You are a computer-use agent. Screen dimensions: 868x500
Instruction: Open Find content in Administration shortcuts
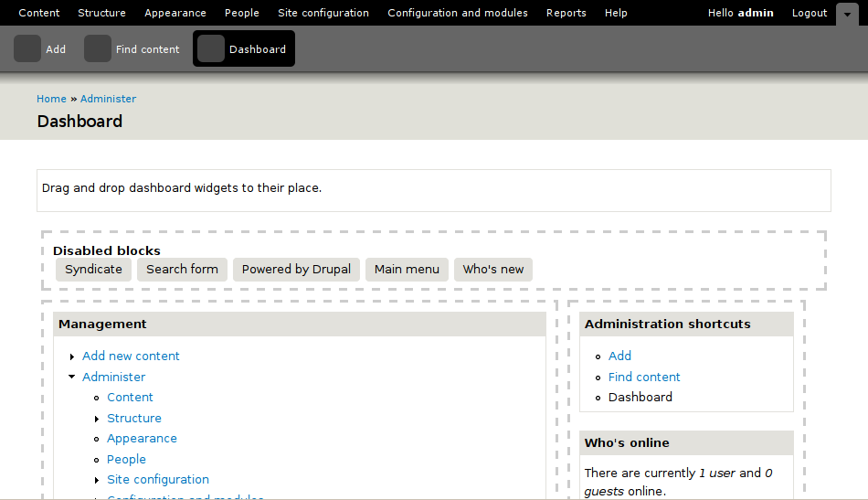(x=644, y=377)
